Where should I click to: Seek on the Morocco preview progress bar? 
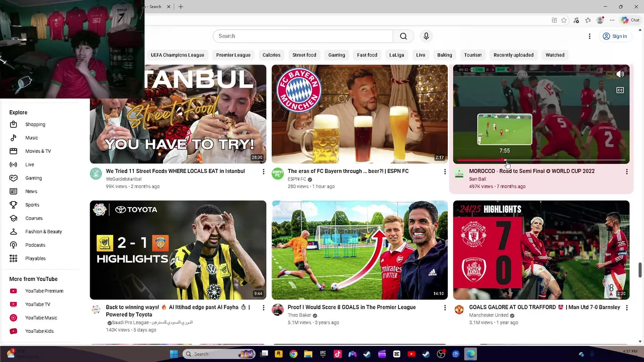(x=541, y=161)
